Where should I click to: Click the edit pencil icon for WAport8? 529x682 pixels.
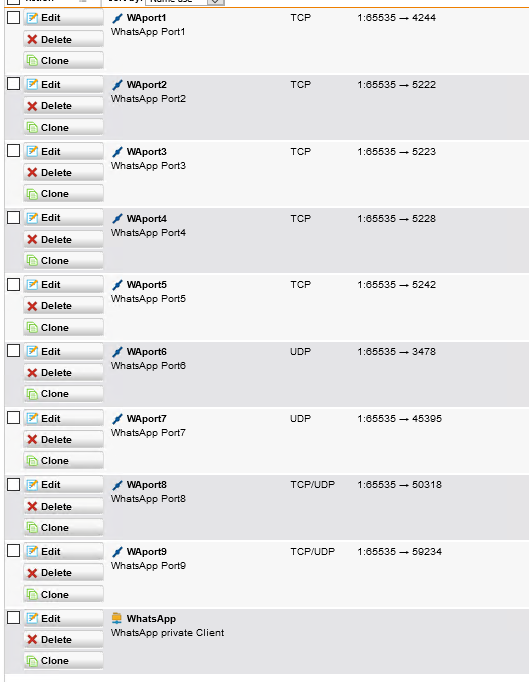coord(32,485)
